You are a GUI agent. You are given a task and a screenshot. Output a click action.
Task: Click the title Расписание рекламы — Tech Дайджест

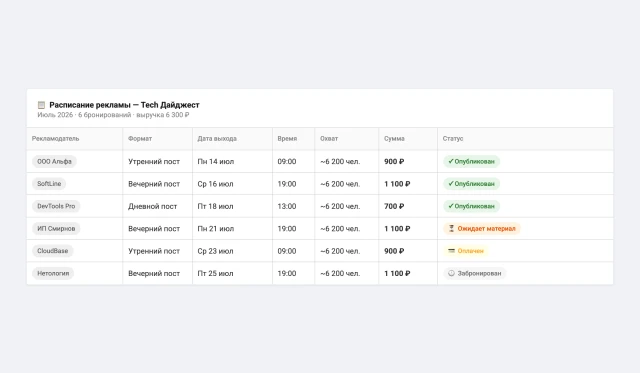pos(124,105)
